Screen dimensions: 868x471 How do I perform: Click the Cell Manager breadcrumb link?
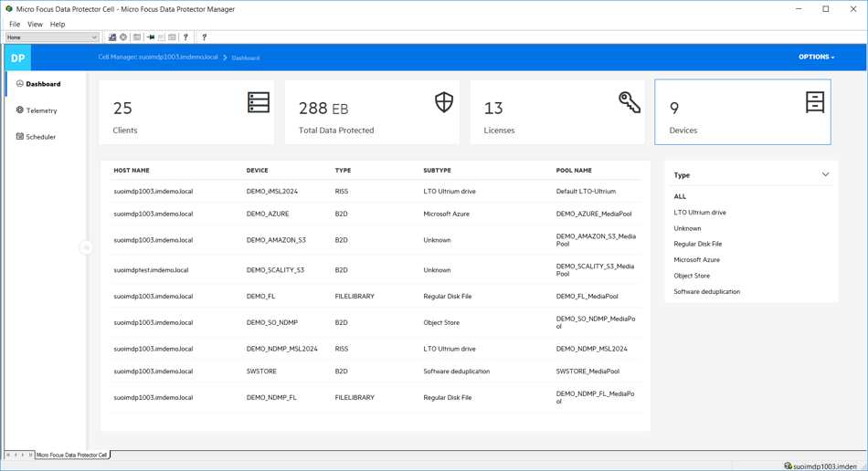pos(158,57)
